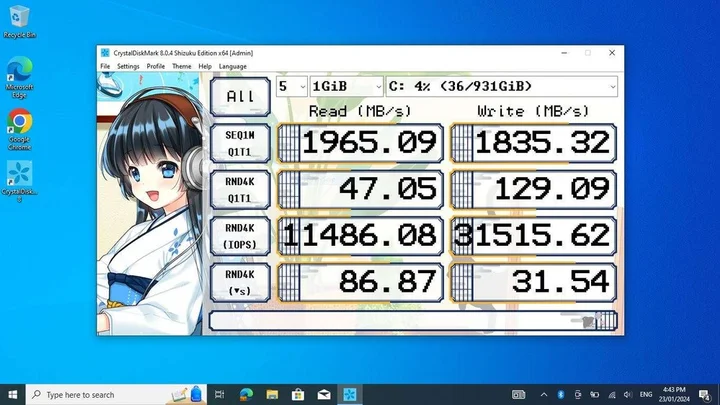Run the RND4K (IOPS) test
The height and width of the screenshot is (405, 720).
point(240,236)
